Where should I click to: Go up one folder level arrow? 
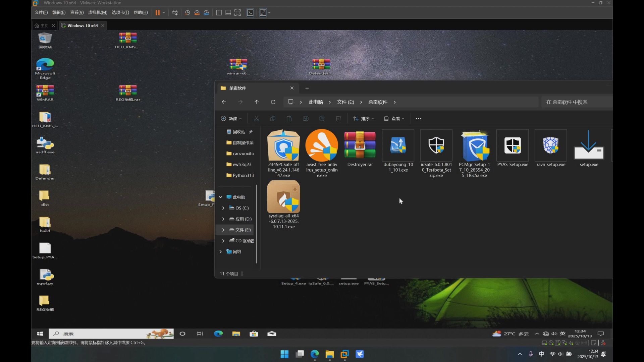point(257,102)
